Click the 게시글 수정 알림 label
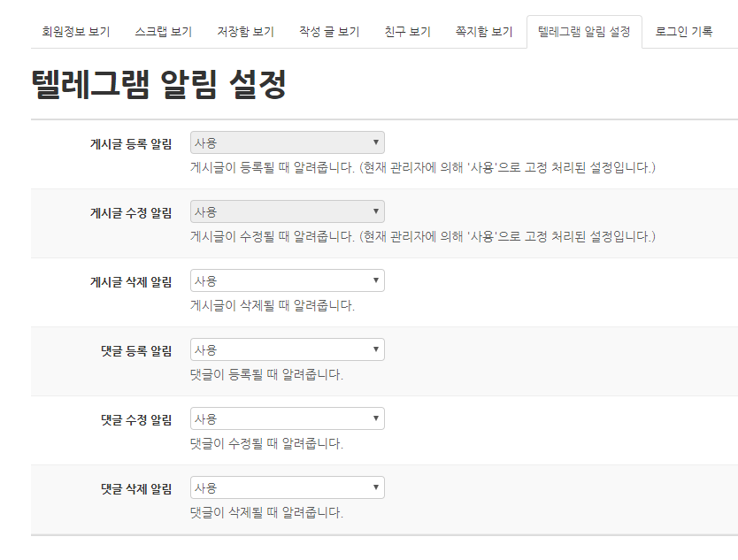The image size is (738, 560). 131,212
